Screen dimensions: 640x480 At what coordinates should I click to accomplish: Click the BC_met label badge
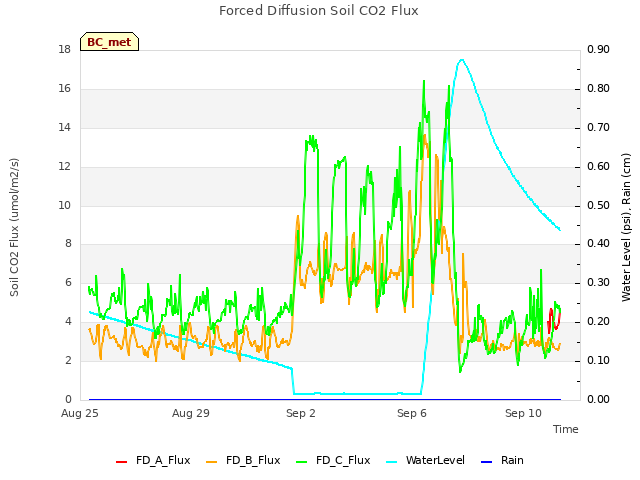coord(109,42)
